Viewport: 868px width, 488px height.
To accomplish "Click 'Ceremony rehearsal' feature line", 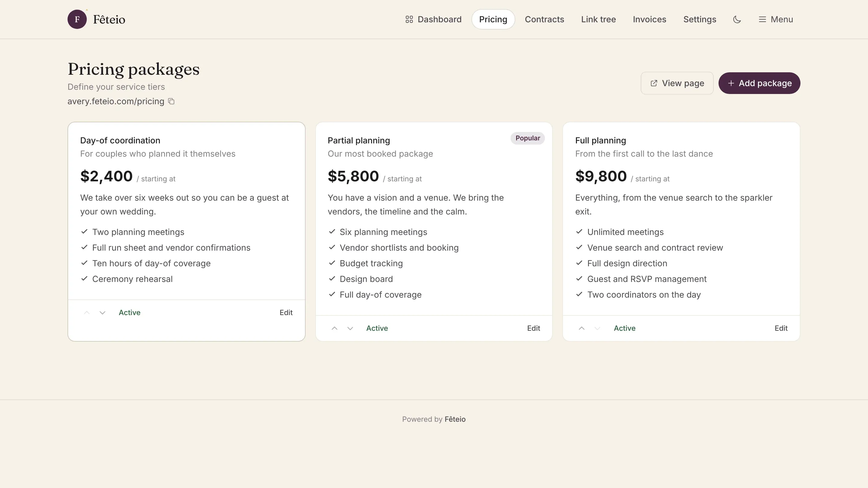I will click(x=132, y=279).
